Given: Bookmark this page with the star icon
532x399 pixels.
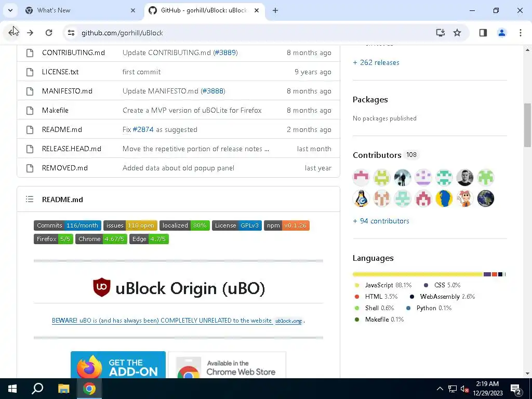Looking at the screenshot, I should tap(457, 33).
